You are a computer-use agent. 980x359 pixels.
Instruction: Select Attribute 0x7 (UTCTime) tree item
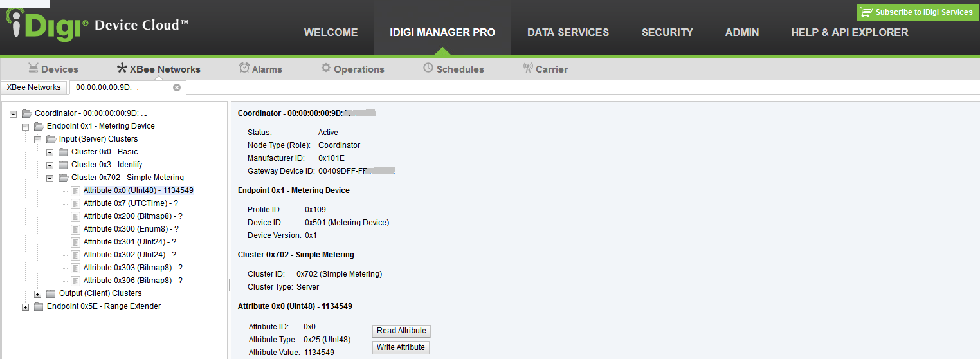coord(130,203)
